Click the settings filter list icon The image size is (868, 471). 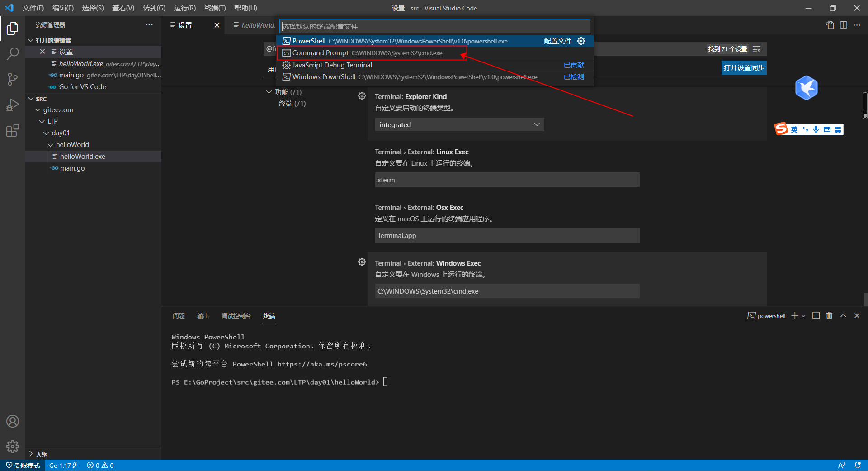(x=756, y=49)
